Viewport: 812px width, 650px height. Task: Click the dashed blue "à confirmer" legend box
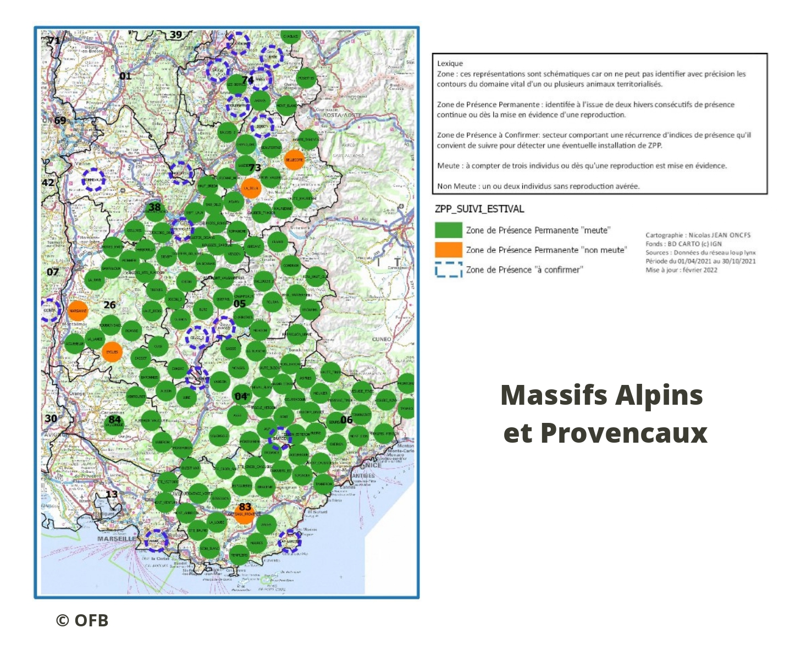coord(448,269)
